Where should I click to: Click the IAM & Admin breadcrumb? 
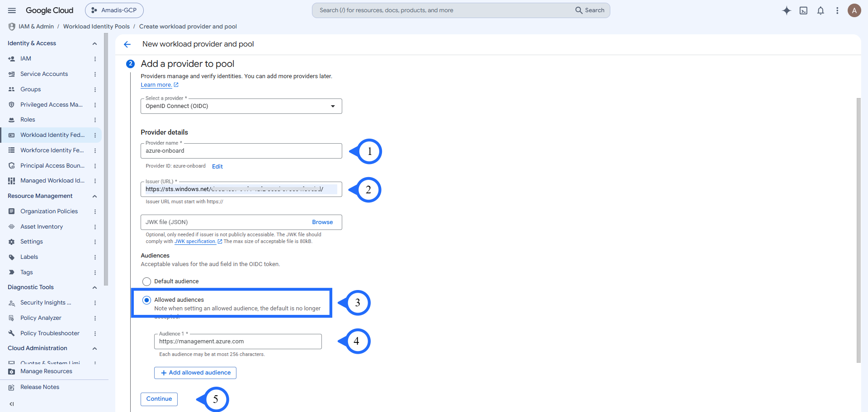pyautogui.click(x=36, y=27)
